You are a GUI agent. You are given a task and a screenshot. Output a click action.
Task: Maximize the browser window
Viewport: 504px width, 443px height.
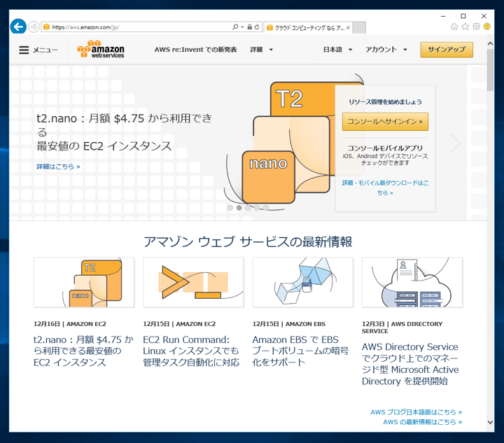pyautogui.click(x=463, y=16)
